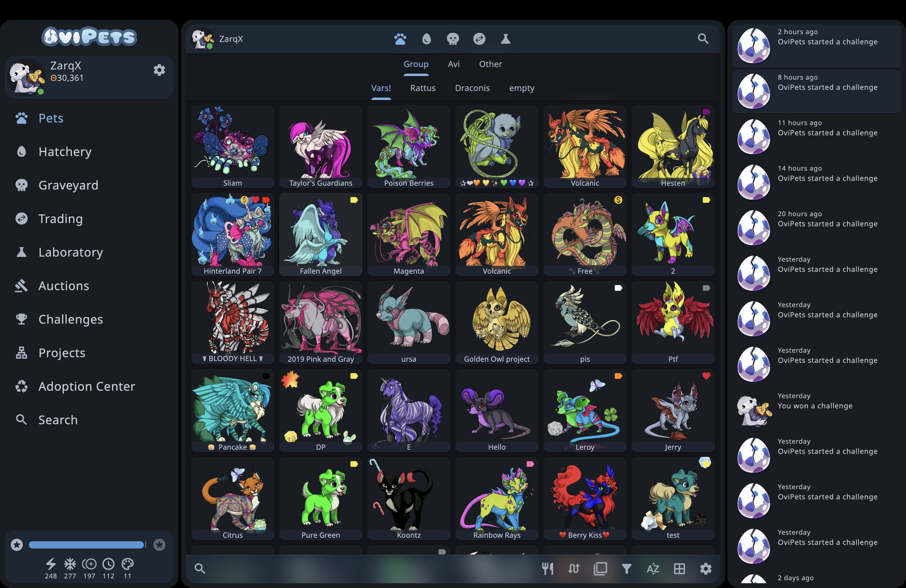Click the coin-plus counter icon showing 197
This screenshot has height=588, width=906.
tap(90, 564)
